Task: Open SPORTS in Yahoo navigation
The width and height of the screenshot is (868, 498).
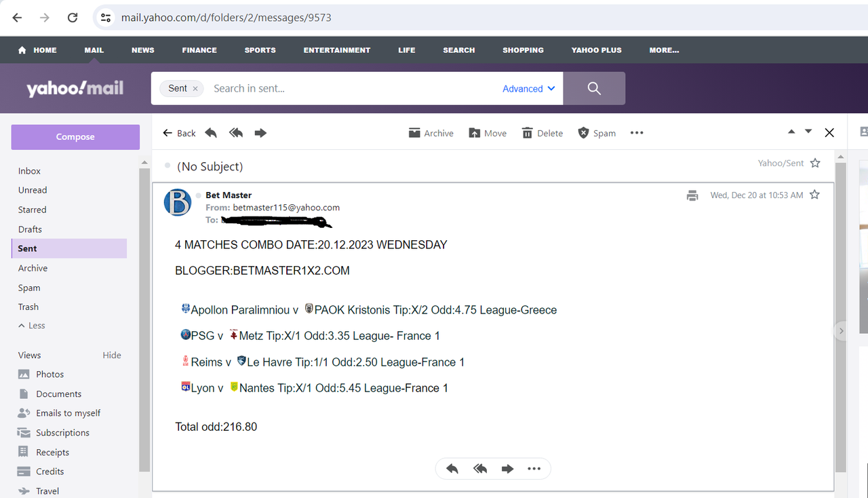Action: (x=260, y=50)
